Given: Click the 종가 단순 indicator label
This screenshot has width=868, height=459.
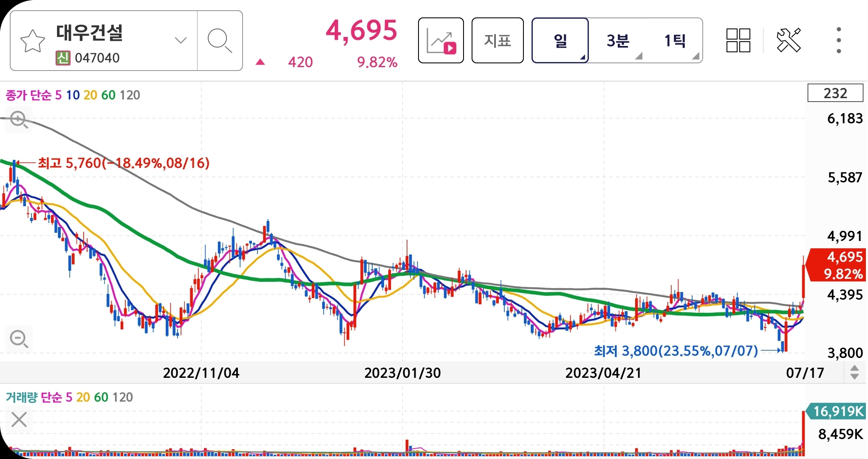Looking at the screenshot, I should pyautogui.click(x=28, y=95).
